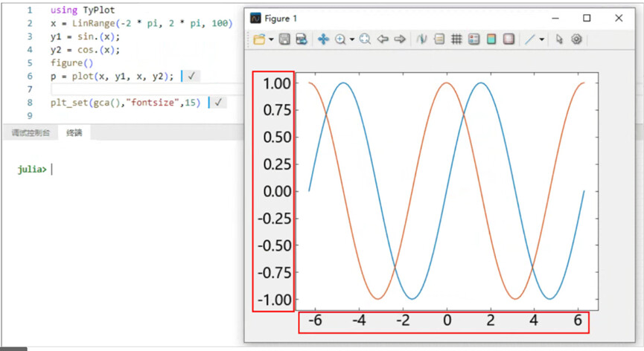Click the checkmark after line 6
644x351 pixels.
(191, 77)
